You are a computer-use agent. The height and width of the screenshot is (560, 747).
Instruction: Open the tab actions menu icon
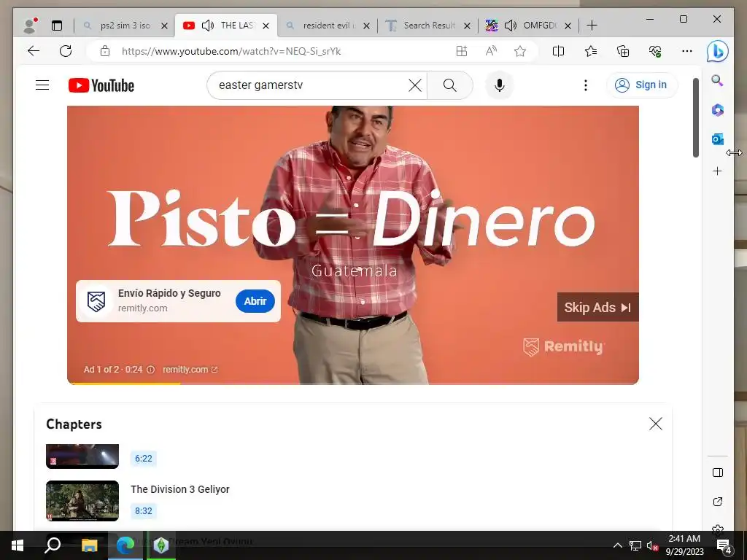coord(57,26)
